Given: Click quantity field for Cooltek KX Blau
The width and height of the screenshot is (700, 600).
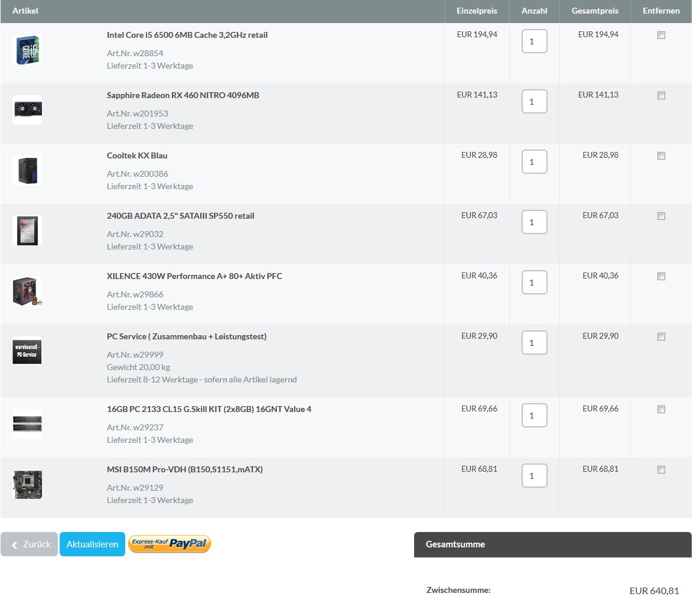Looking at the screenshot, I should point(535,162).
